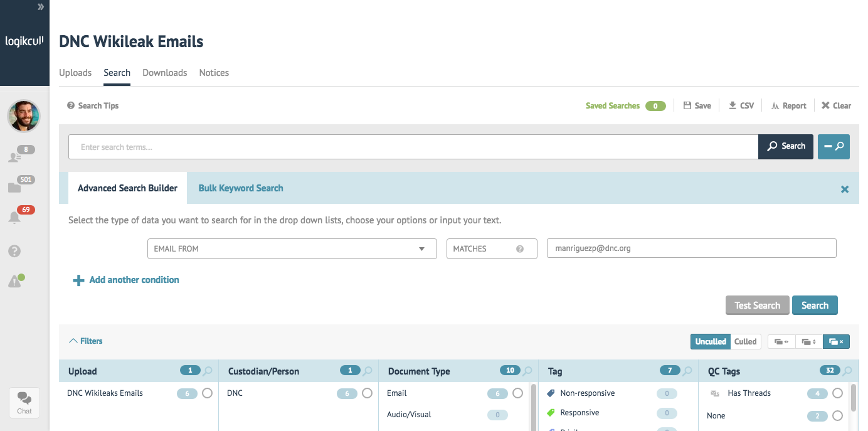868x431 pixels.
Task: Show help for the MATCHES operator
Action: point(520,249)
